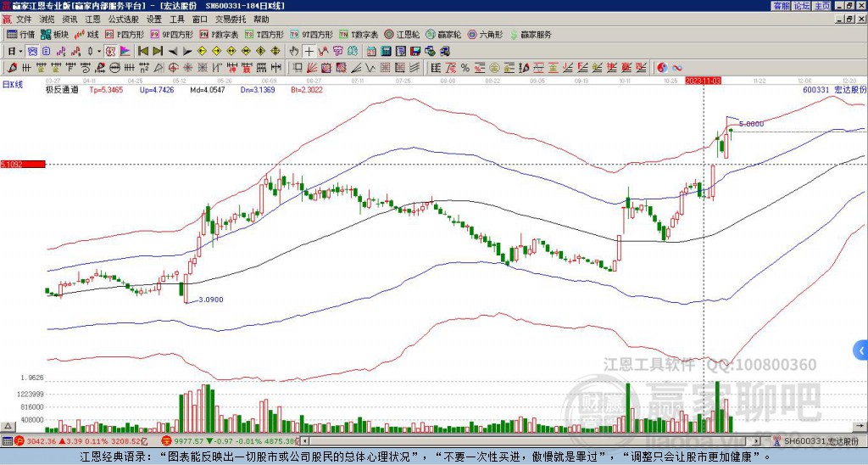Screen dimensions: 868x465
Task: Click the 日K线 chart label
Action: (13, 84)
